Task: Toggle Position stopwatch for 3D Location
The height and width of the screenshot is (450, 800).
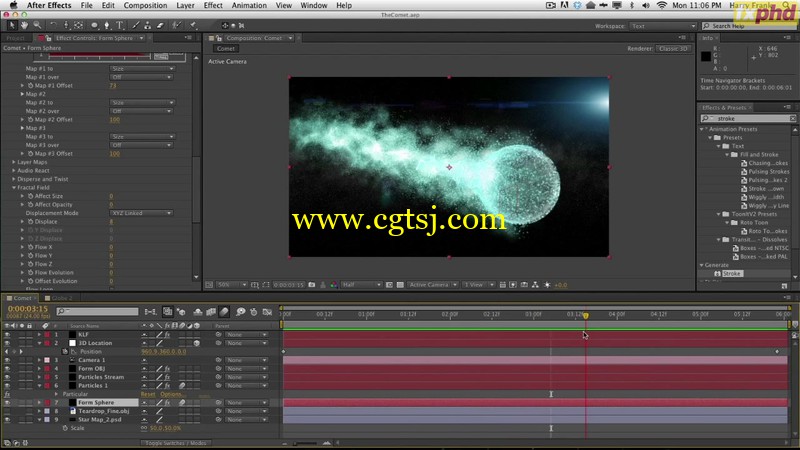Action: 65,352
